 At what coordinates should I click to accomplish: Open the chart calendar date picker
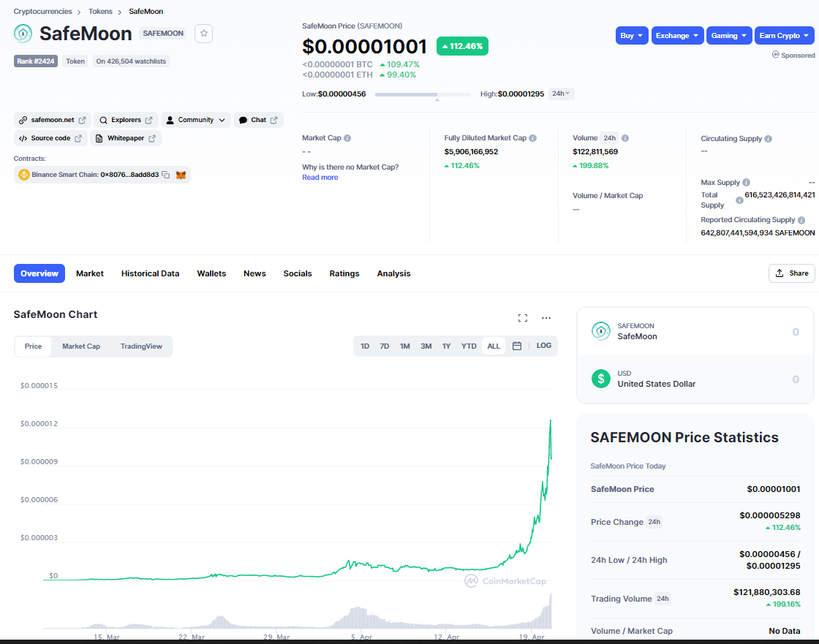[x=516, y=346]
